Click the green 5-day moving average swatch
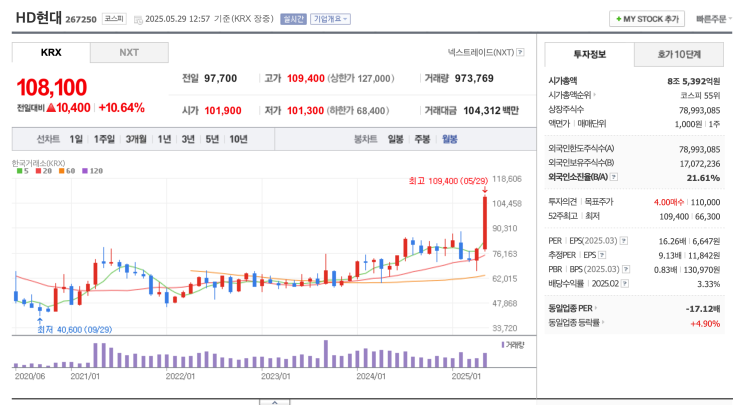The image size is (743, 405). pyautogui.click(x=19, y=171)
